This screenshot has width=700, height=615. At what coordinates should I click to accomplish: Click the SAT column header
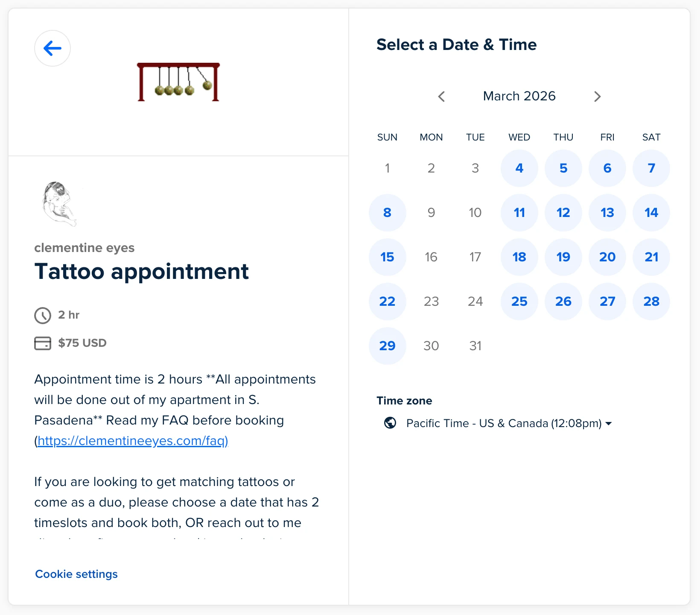pos(650,137)
